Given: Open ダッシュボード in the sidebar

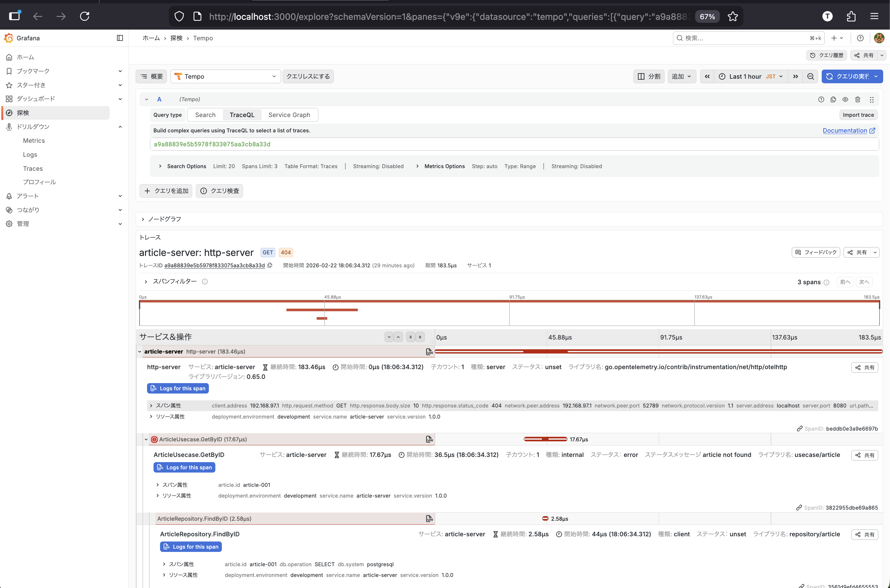Looking at the screenshot, I should tap(36, 99).
